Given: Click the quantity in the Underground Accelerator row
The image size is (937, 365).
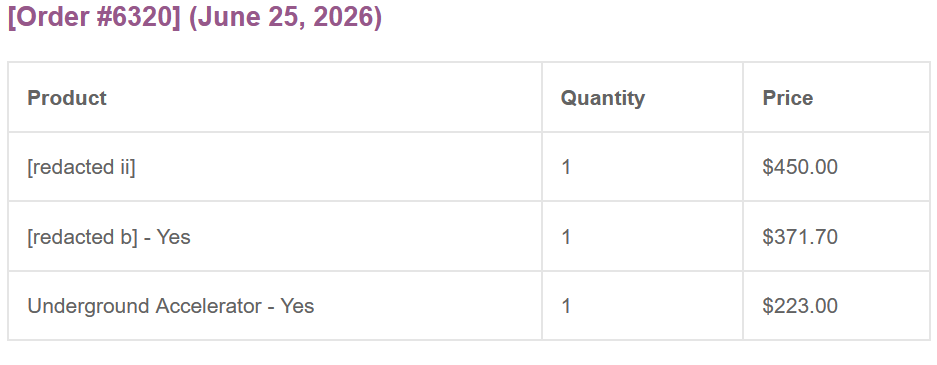Looking at the screenshot, I should (x=566, y=306).
